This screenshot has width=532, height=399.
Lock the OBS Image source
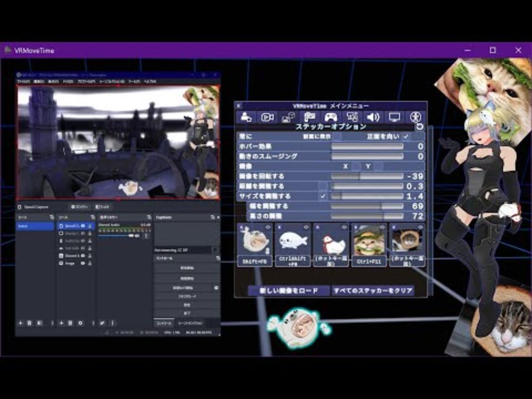[x=90, y=263]
